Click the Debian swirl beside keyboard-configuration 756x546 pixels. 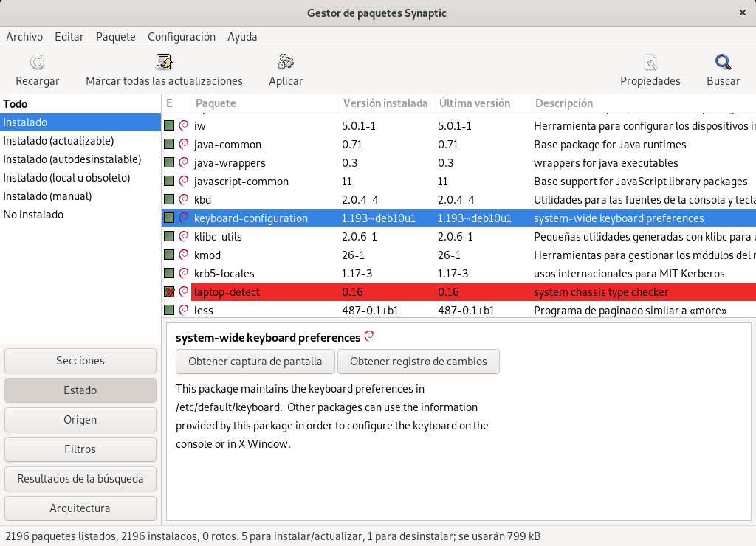[x=183, y=218]
